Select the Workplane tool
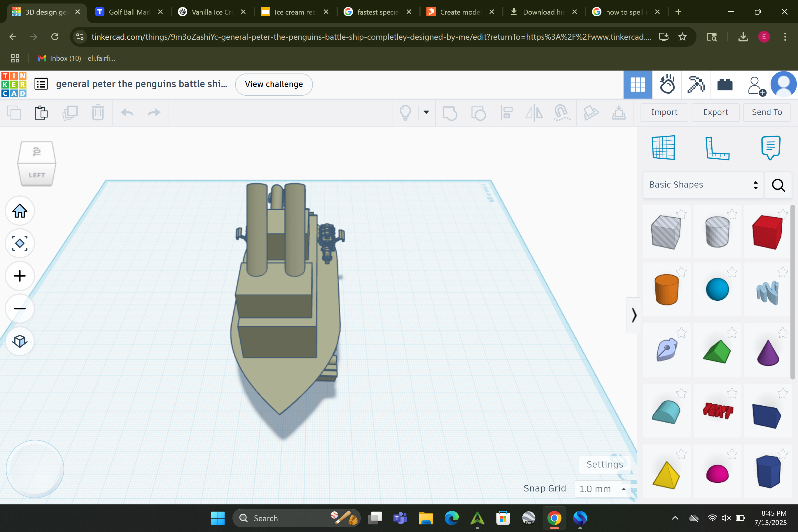798x532 pixels. [663, 147]
